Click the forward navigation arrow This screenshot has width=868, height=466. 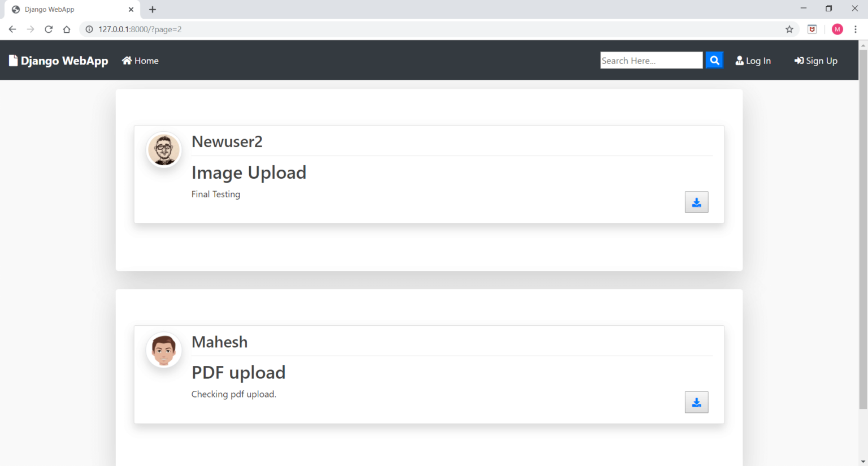coord(30,29)
